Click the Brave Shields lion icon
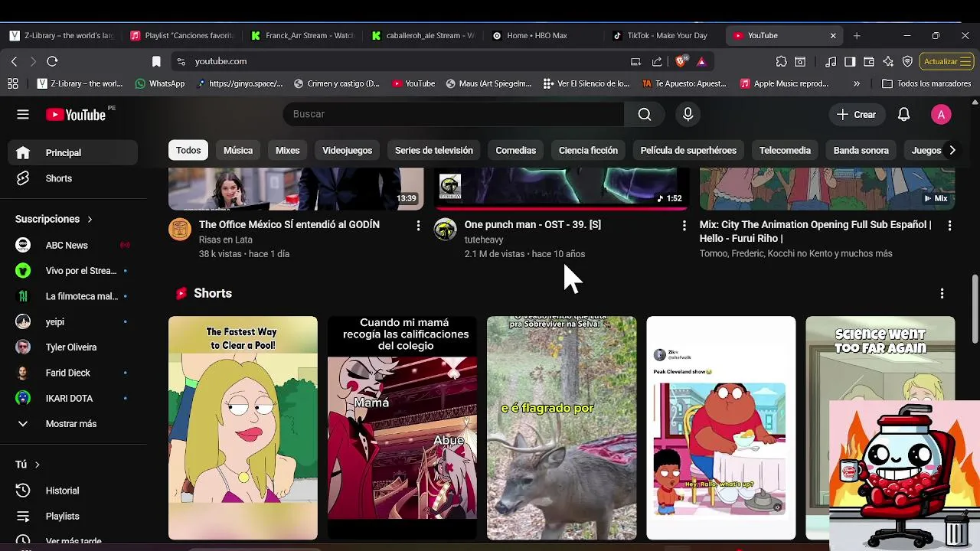This screenshot has height=551, width=980. [x=681, y=61]
